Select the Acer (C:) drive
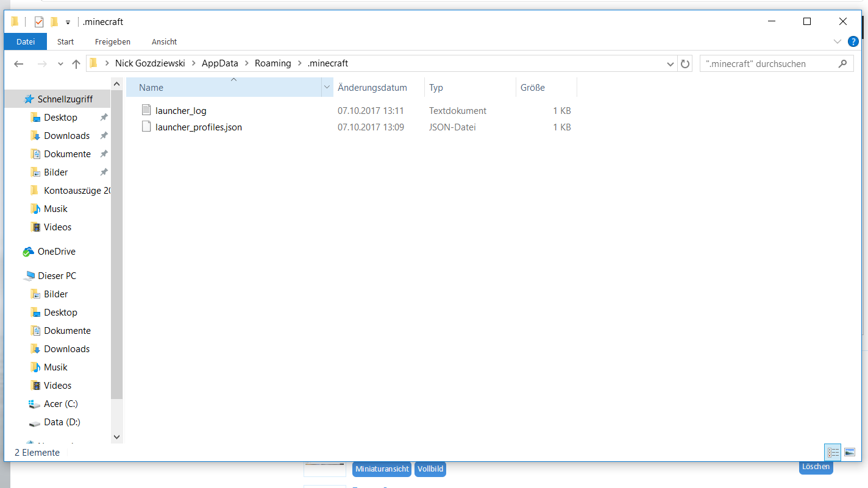This screenshot has height=488, width=868. [x=60, y=404]
